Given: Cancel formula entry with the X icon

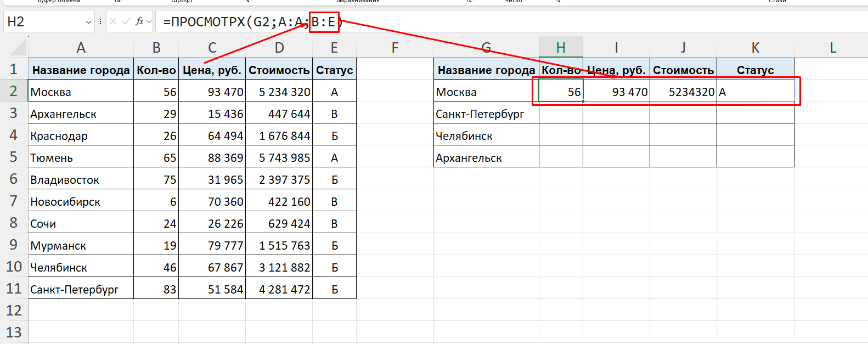Looking at the screenshot, I should (x=113, y=21).
